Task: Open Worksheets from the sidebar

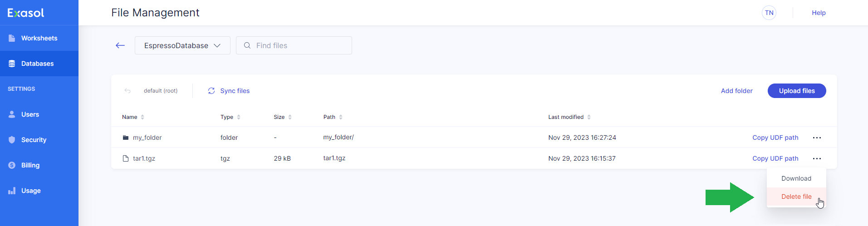Action: (39, 38)
